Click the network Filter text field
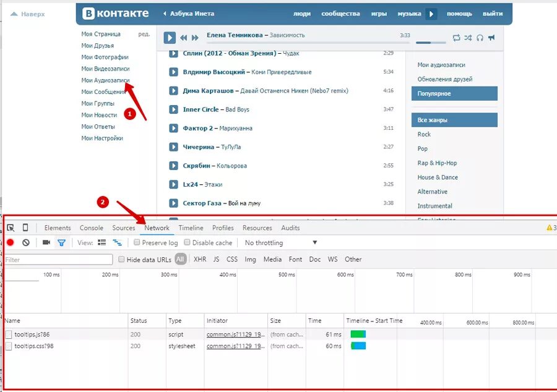Screen dimensions: 557x392 (59, 260)
